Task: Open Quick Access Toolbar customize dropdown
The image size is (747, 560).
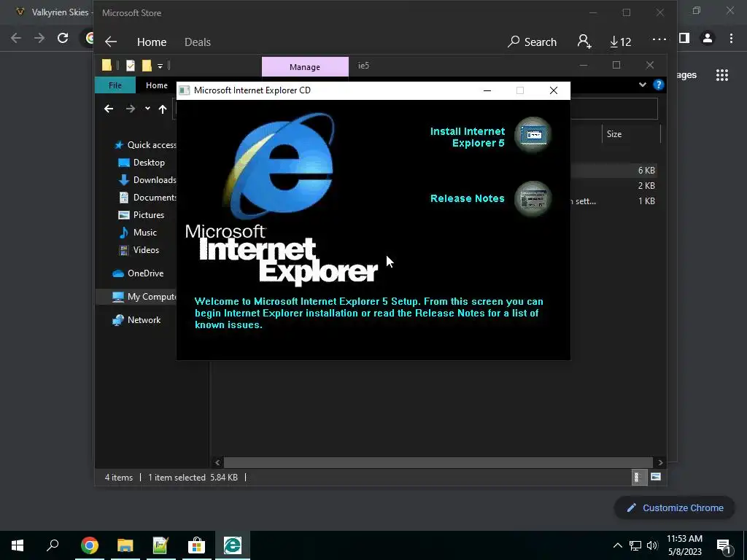Action: (160, 66)
